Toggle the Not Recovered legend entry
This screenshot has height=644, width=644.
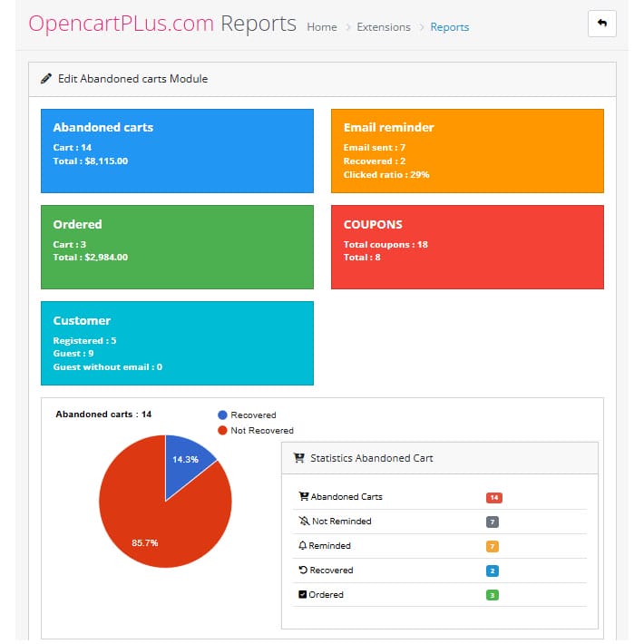pos(254,430)
